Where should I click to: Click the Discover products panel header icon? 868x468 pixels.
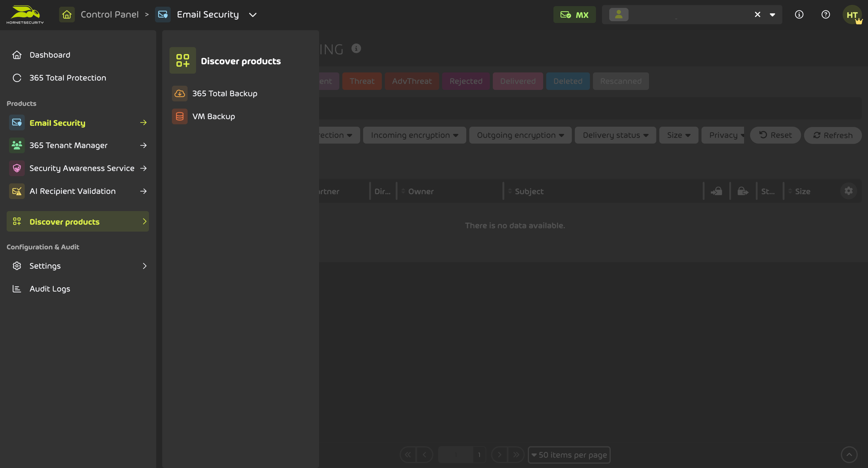(183, 61)
